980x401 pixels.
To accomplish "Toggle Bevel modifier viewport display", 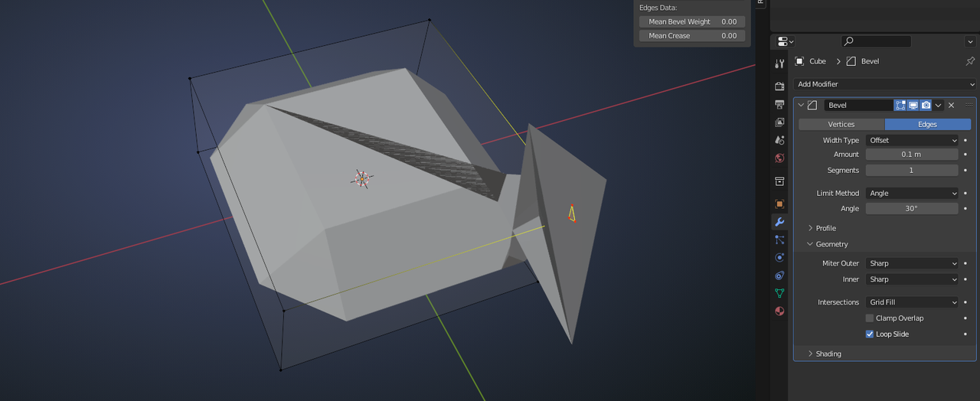I will coord(913,105).
